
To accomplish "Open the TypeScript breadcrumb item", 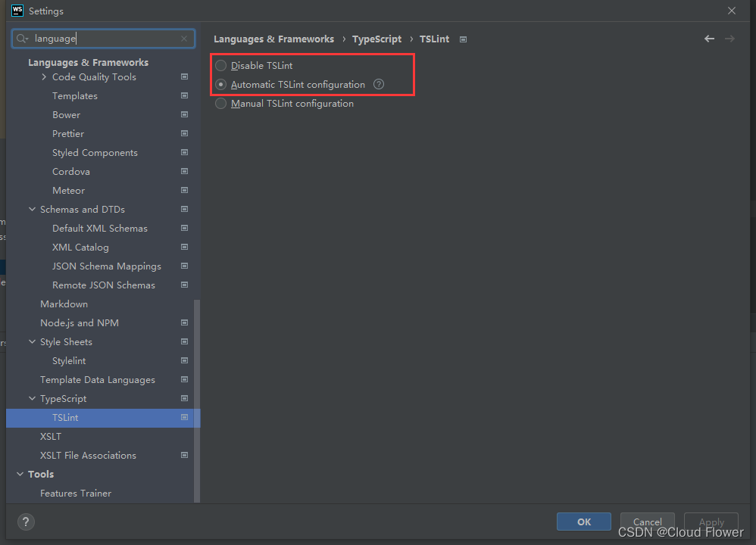I will [376, 39].
